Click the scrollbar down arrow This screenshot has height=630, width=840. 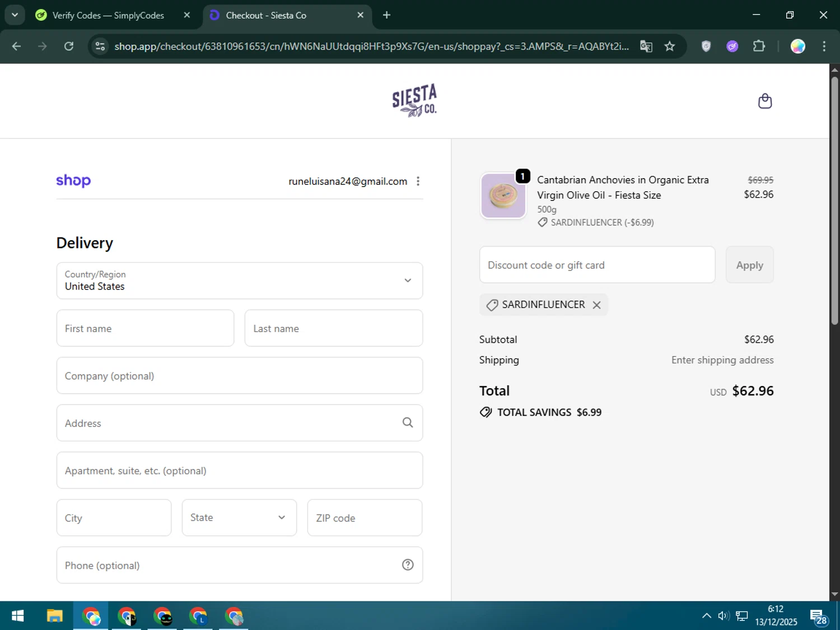click(x=834, y=594)
